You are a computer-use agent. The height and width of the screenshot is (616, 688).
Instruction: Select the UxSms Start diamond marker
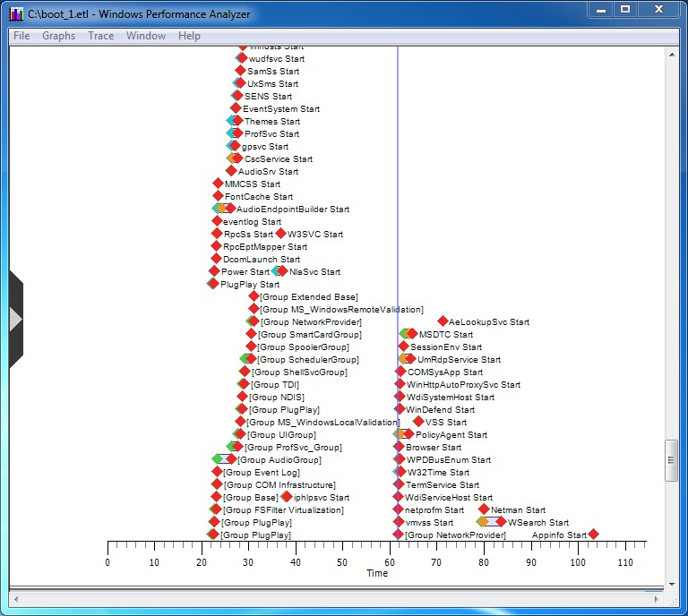(x=239, y=83)
